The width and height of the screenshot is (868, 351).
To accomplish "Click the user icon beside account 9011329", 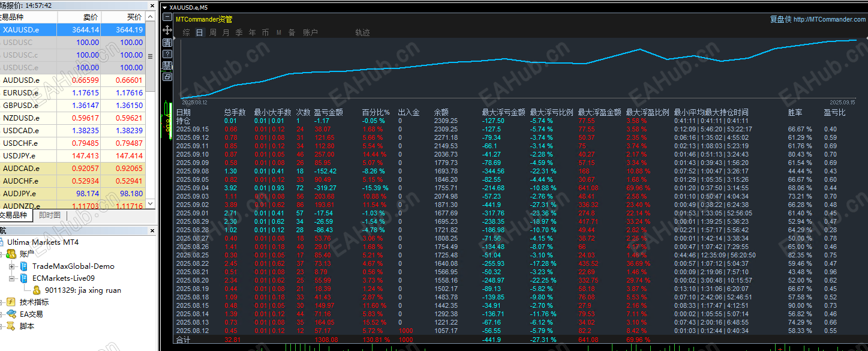I will tap(36, 290).
